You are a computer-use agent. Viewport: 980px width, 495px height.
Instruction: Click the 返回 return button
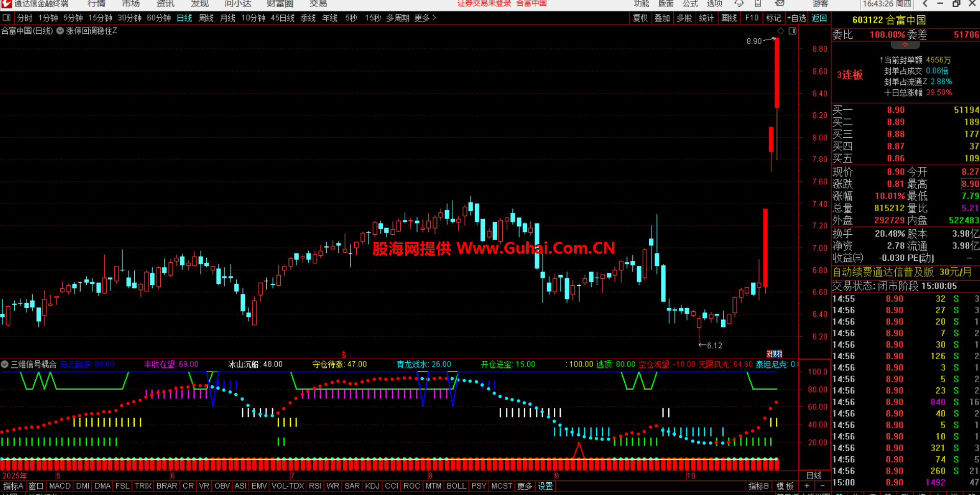click(x=819, y=18)
